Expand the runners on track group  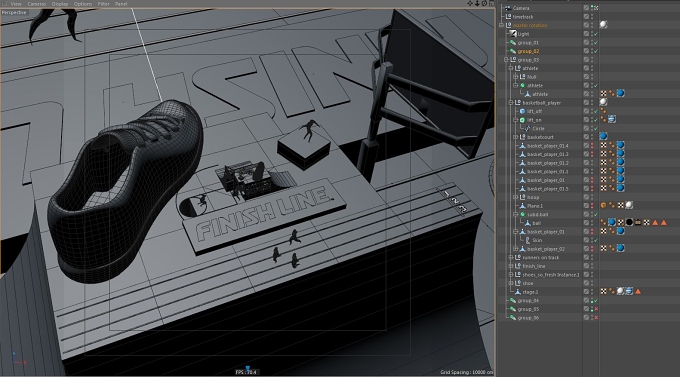[511, 257]
